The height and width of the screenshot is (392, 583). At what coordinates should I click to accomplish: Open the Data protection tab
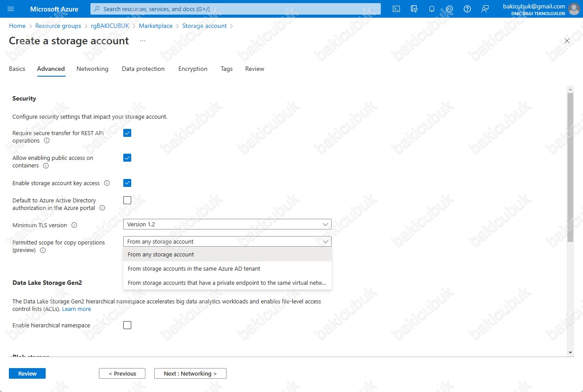click(x=143, y=69)
